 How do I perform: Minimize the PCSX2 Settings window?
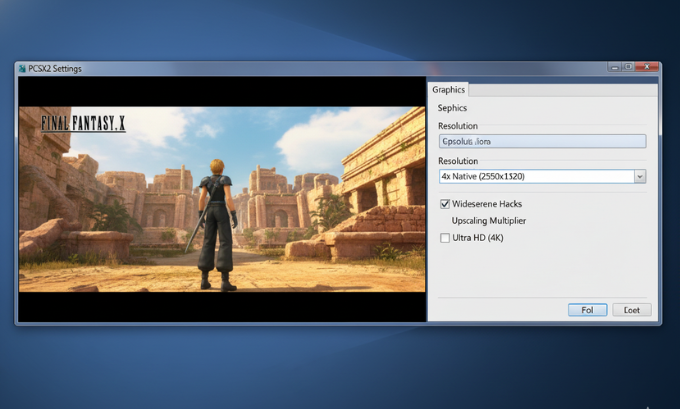[x=612, y=67]
